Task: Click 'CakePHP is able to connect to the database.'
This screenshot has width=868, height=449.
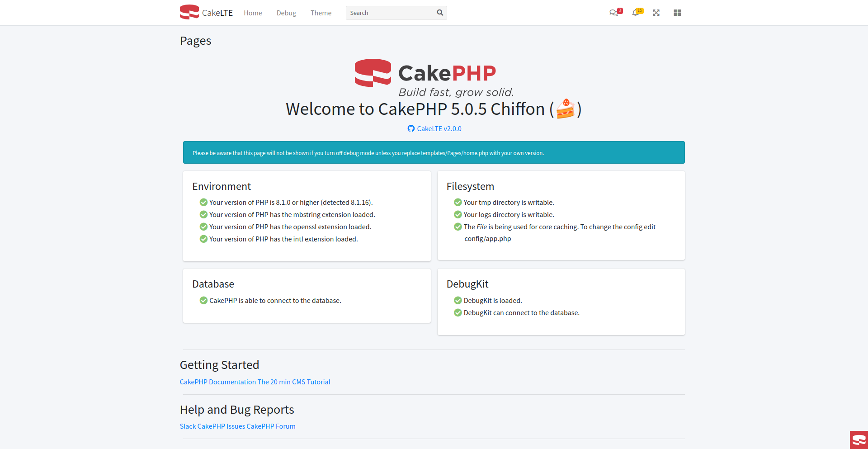Action: [x=275, y=300]
